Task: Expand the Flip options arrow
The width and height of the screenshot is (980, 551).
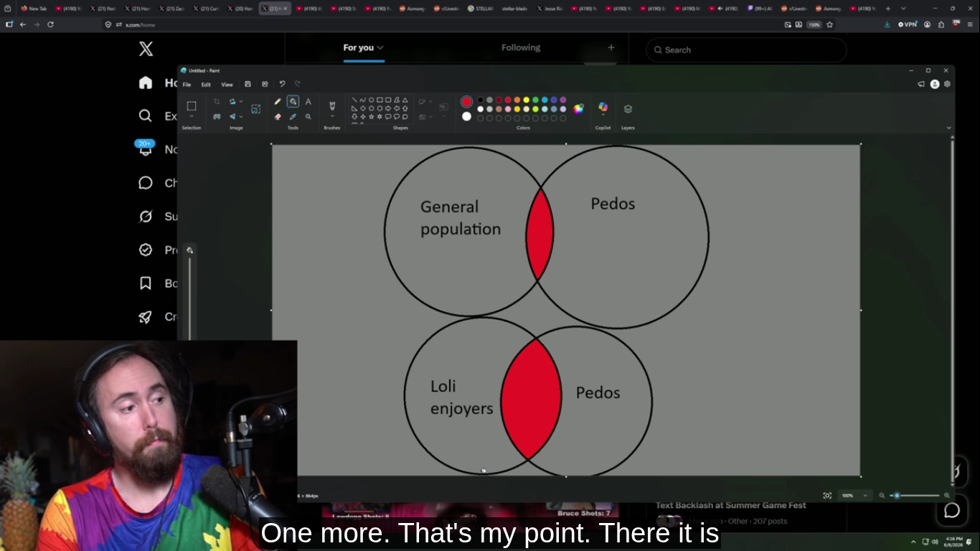Action: pos(240,116)
